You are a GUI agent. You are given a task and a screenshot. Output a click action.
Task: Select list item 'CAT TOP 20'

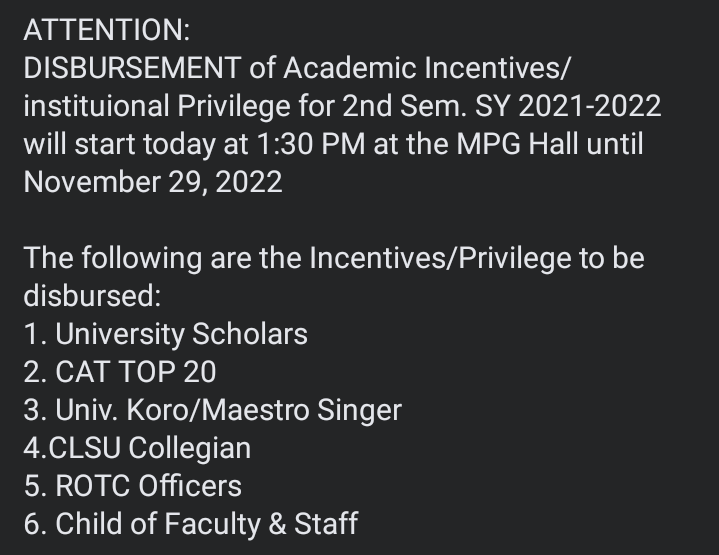click(x=135, y=372)
